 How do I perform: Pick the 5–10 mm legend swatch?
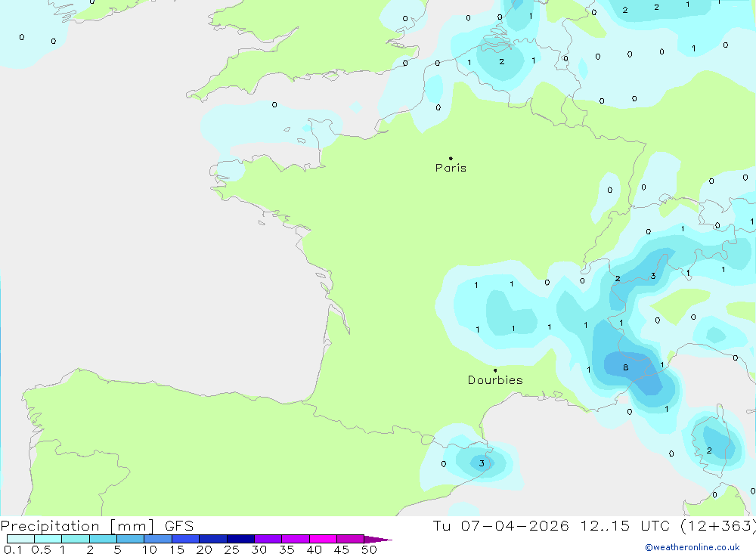tap(130, 539)
